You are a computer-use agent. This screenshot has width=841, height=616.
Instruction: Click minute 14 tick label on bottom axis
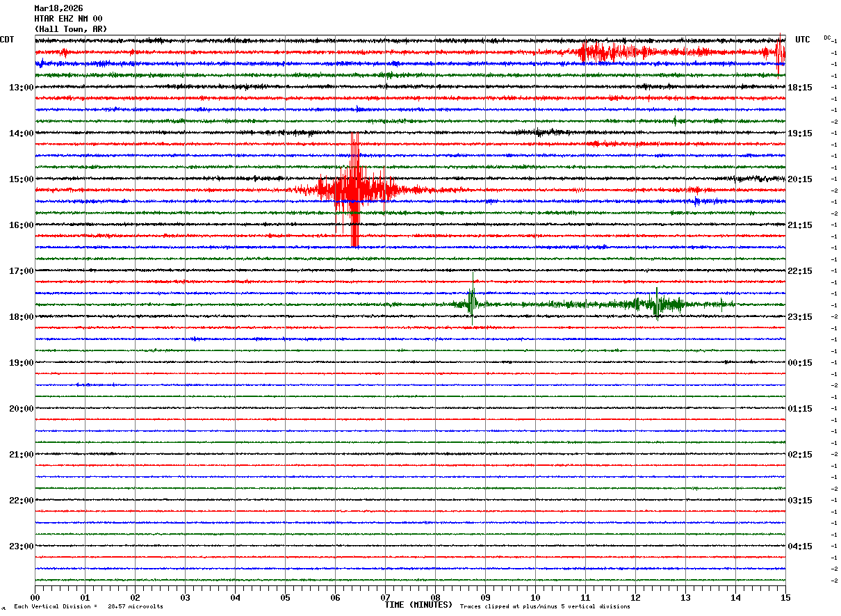click(x=735, y=597)
